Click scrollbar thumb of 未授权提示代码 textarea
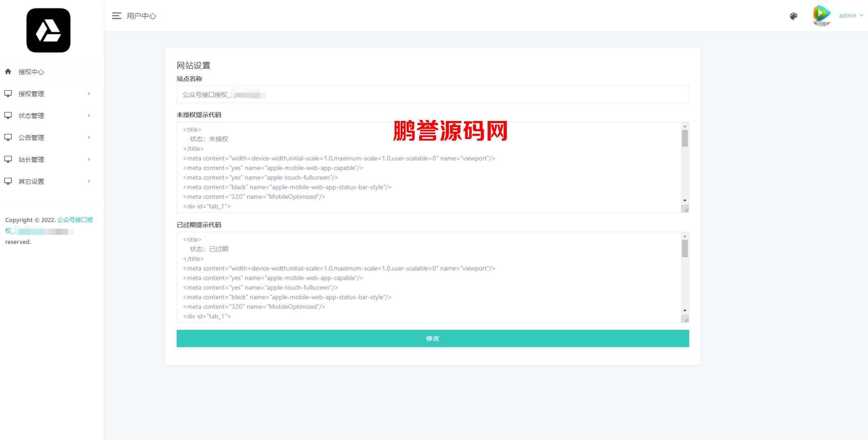Viewport: 868px width, 440px height. pos(685,138)
